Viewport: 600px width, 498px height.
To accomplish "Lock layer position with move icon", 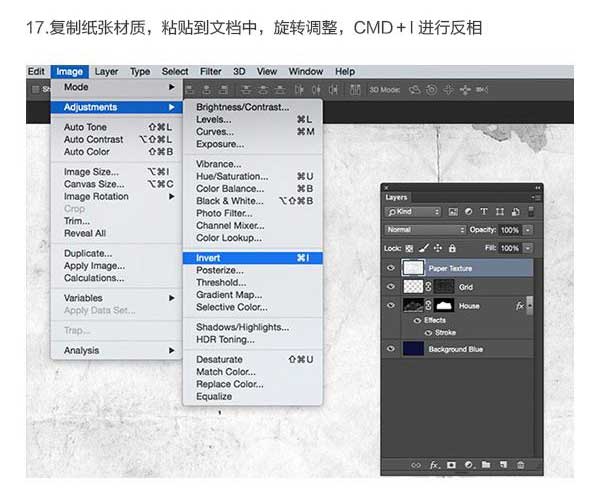I will [439, 247].
